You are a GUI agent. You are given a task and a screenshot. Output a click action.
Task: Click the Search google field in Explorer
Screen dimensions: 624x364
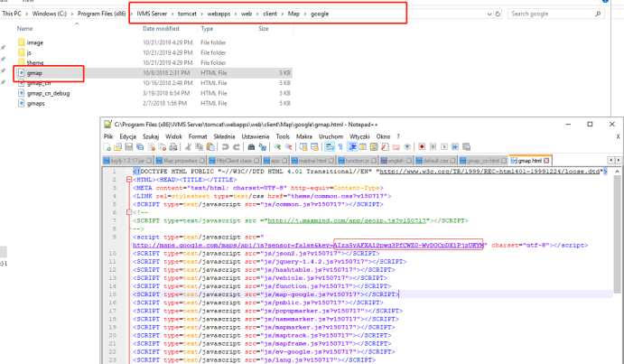point(556,14)
